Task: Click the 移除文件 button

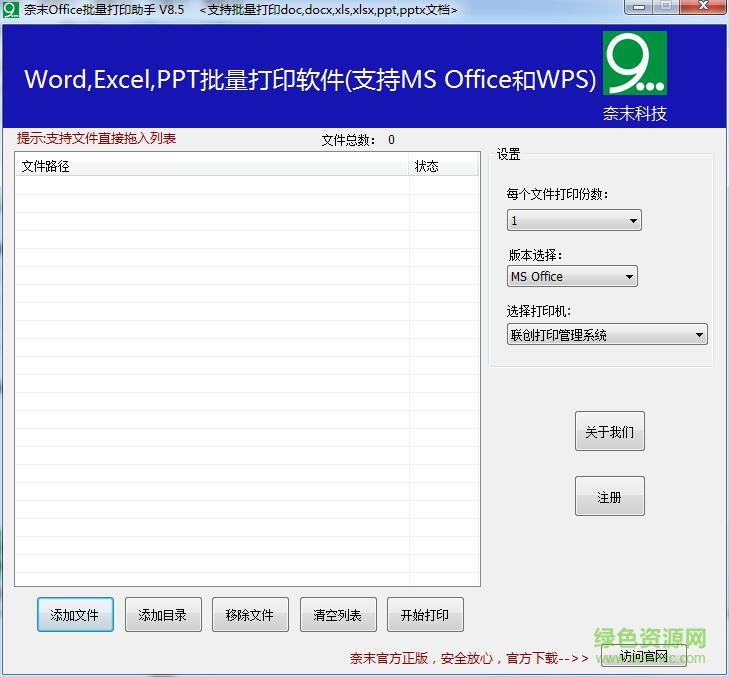Action: click(x=250, y=615)
